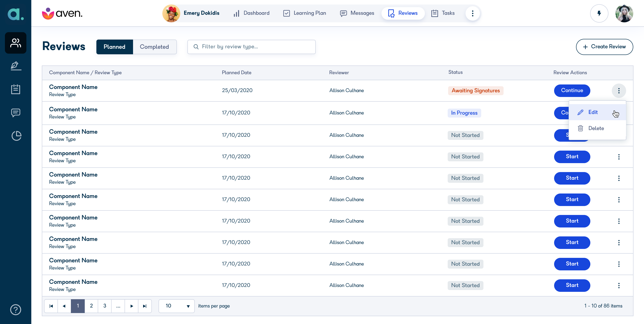The width and height of the screenshot is (644, 324).
Task: Open the pen edit sidebar icon
Action: [x=16, y=66]
